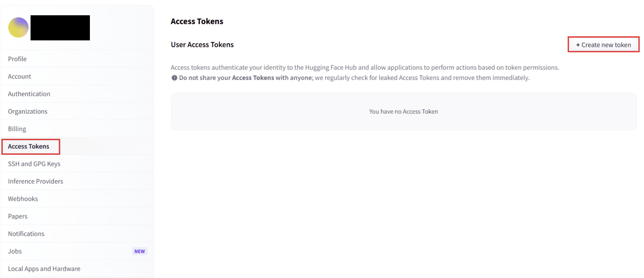This screenshot has width=644, height=278.
Task: Click the NEW badge next to Jobs
Action: click(140, 251)
